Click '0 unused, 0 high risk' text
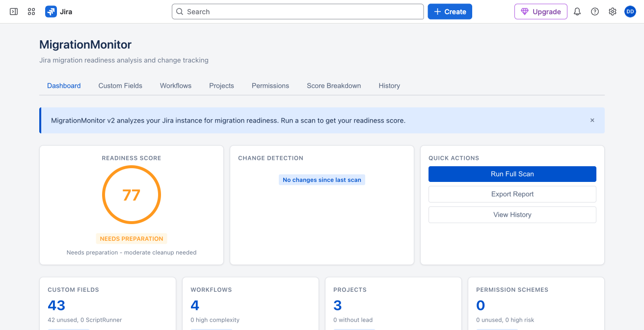This screenshot has height=330, width=644. [505, 320]
